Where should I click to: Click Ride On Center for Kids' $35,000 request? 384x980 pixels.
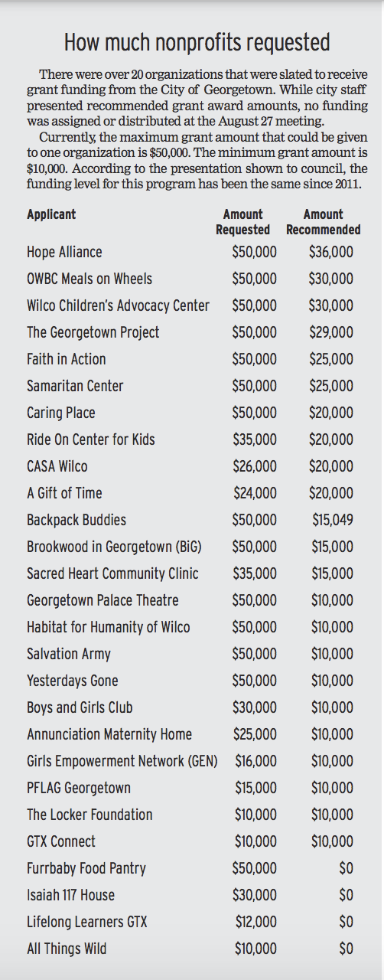[x=255, y=439]
